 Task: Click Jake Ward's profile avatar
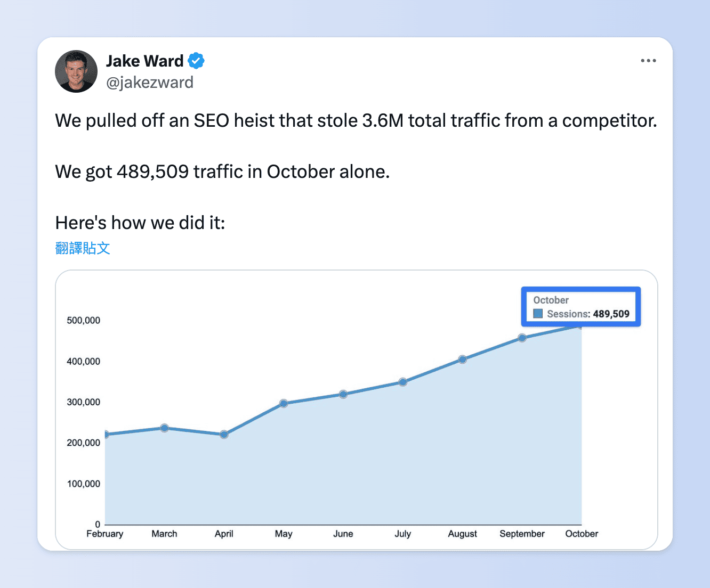pyautogui.click(x=76, y=71)
